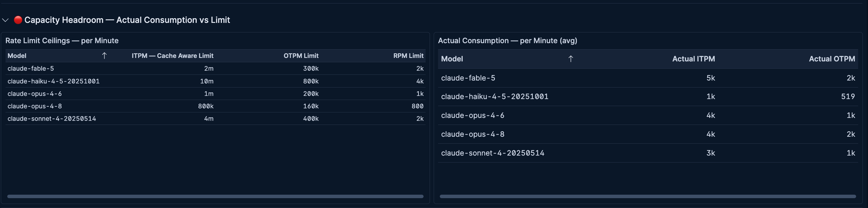Click the Capacity Headroom section title

pyautogui.click(x=127, y=20)
